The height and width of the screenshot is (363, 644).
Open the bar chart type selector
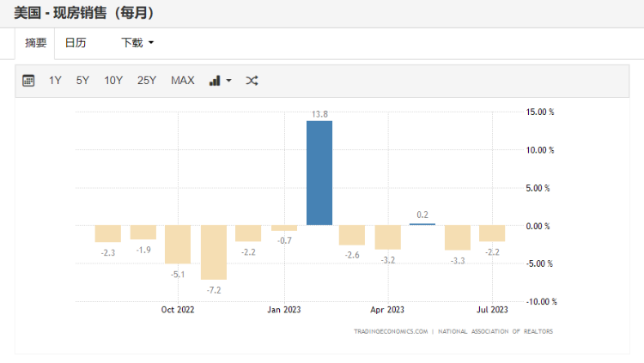coord(220,81)
